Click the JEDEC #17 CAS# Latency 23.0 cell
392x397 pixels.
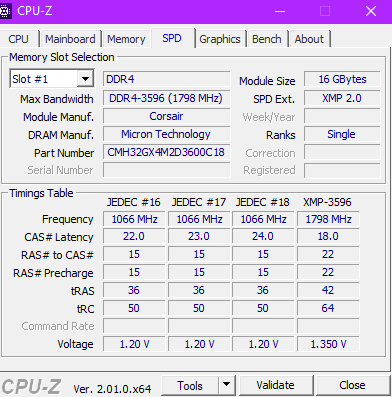199,236
